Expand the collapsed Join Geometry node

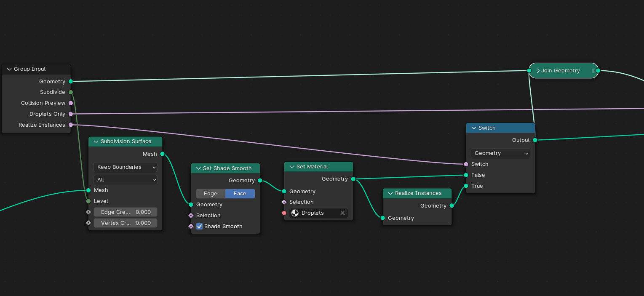[x=538, y=71]
